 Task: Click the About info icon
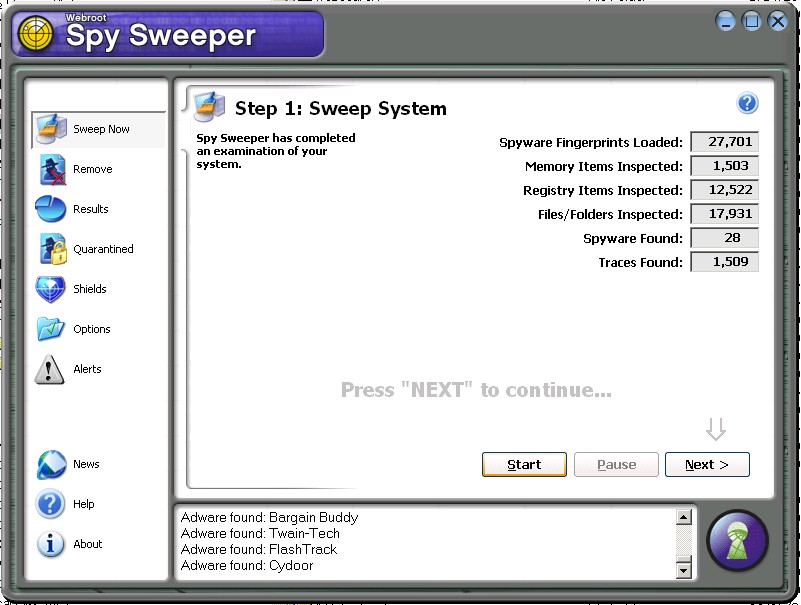click(51, 544)
